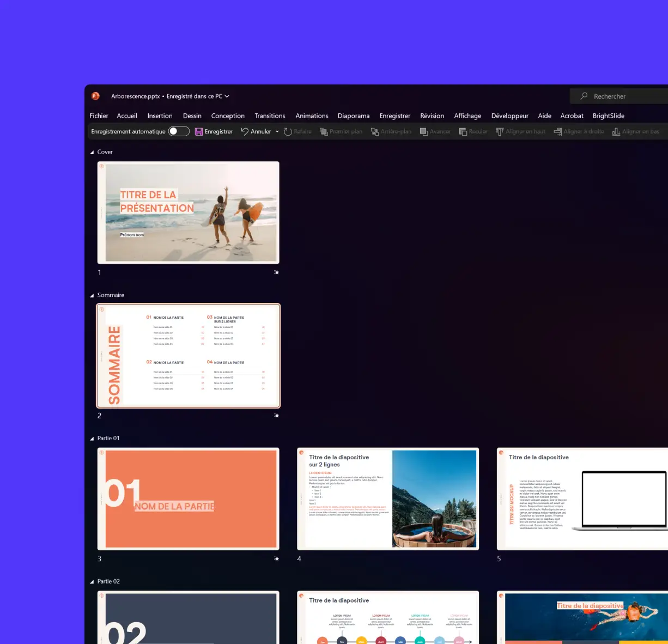This screenshot has height=644, width=668.
Task: Collapse the Sommaire section
Action: click(92, 295)
